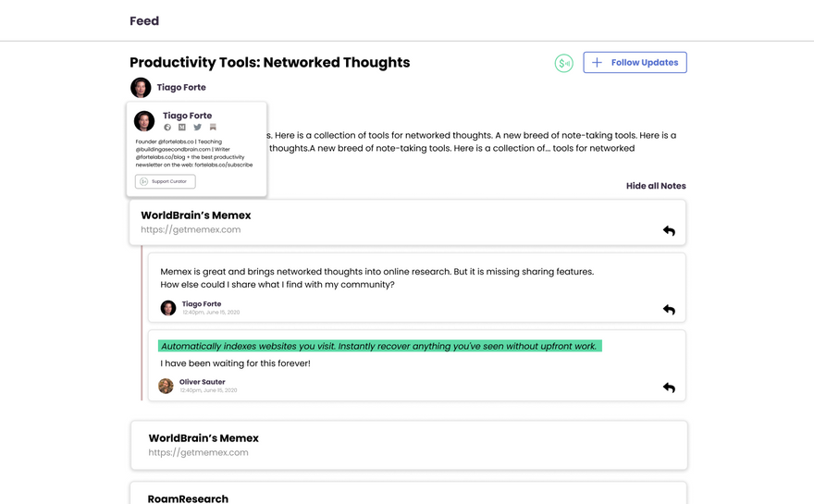Open the Feed tab in header
Viewport: 814px width, 504px height.
click(144, 21)
